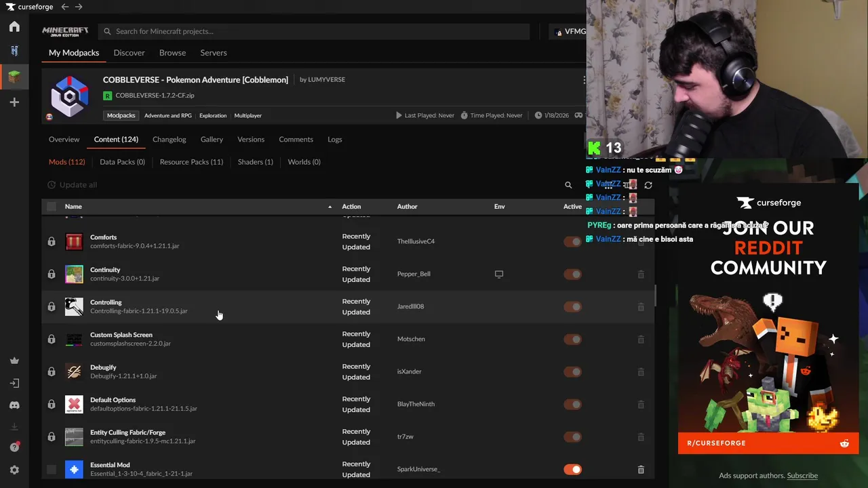Open the Versions tab
Screen dimensions: 868x488
coord(251,140)
